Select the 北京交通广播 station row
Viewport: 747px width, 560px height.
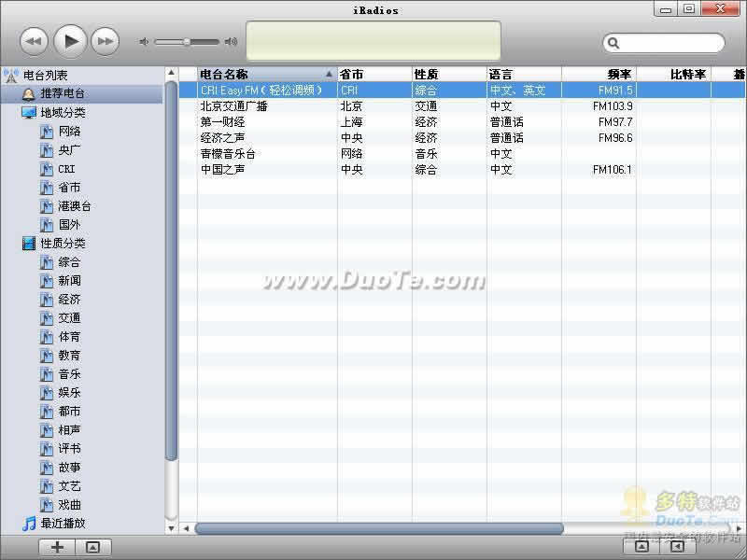tap(462, 106)
